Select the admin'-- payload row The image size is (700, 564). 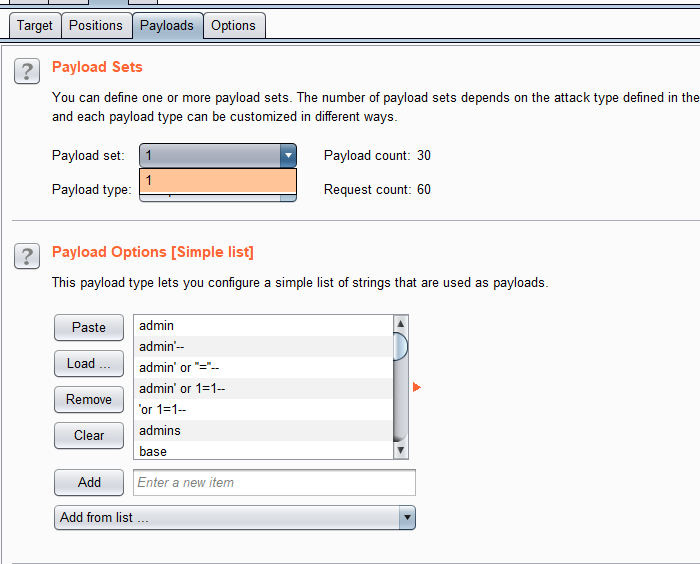[263, 347]
